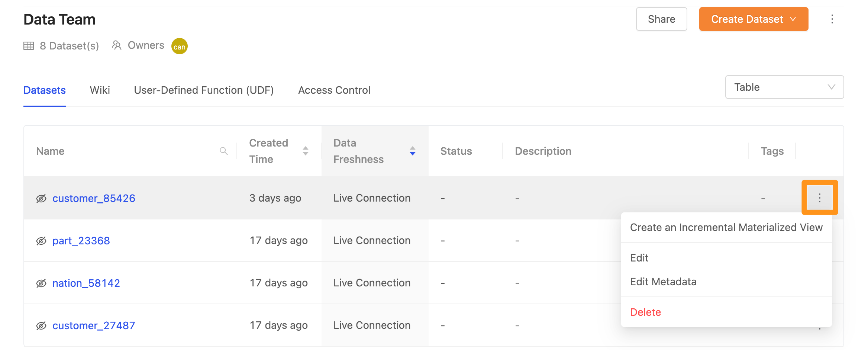Click the Data Team title
Image resolution: width=868 pixels, height=350 pixels.
pyautogui.click(x=59, y=19)
